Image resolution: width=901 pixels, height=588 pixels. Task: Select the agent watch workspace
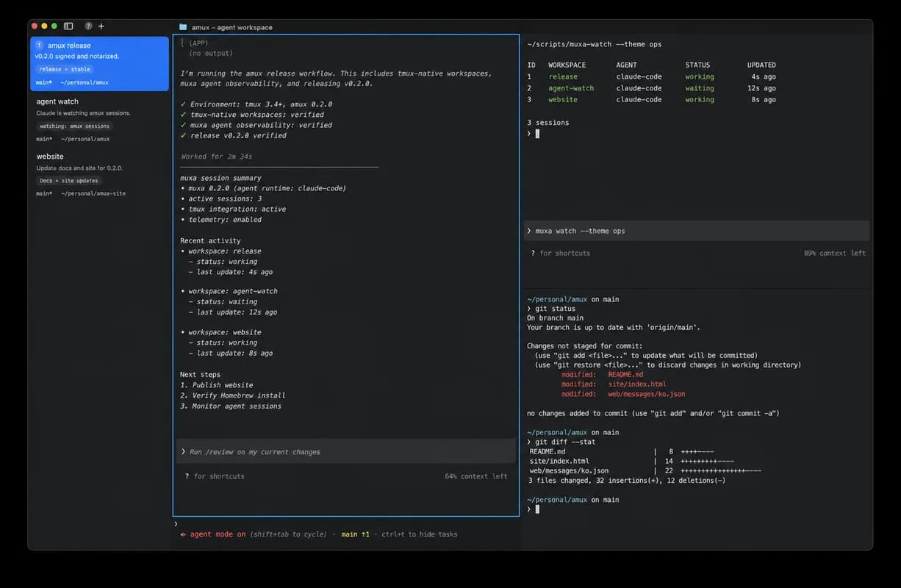click(x=99, y=120)
